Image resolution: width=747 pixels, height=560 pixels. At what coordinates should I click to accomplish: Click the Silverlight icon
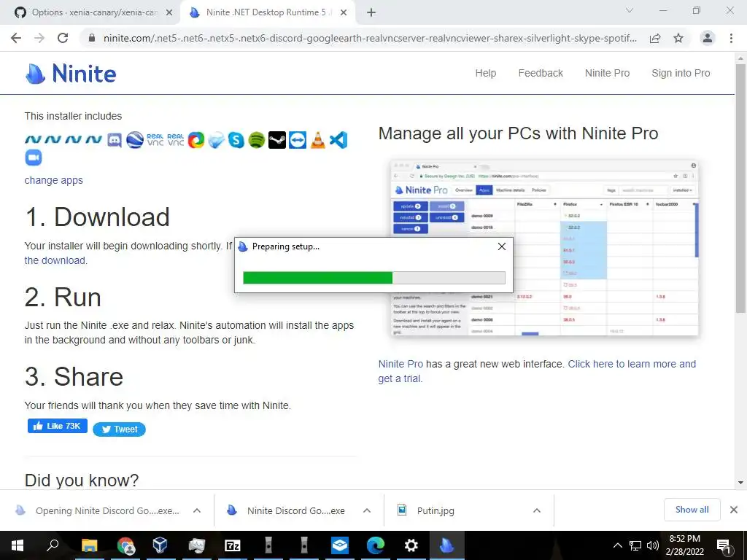coord(216,140)
